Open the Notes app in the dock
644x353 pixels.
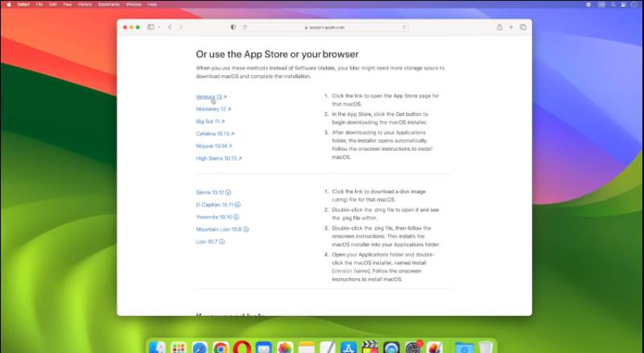click(307, 348)
